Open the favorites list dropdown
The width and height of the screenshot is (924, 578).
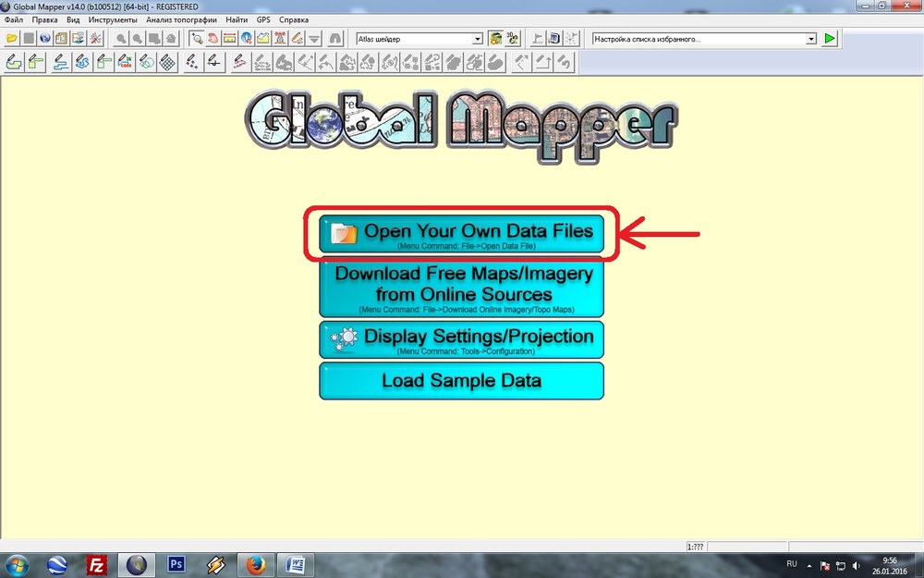coord(811,39)
